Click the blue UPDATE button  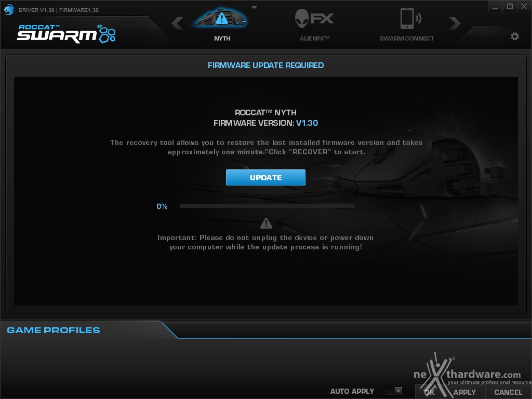[x=265, y=178]
